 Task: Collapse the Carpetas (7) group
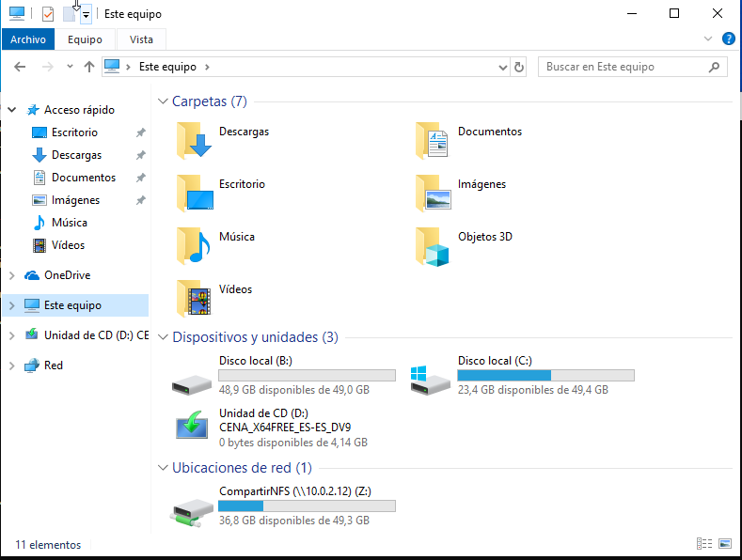[163, 101]
